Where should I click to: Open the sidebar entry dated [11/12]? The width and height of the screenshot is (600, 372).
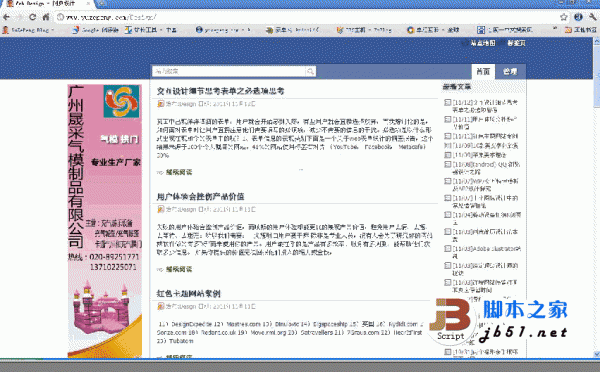(485, 106)
